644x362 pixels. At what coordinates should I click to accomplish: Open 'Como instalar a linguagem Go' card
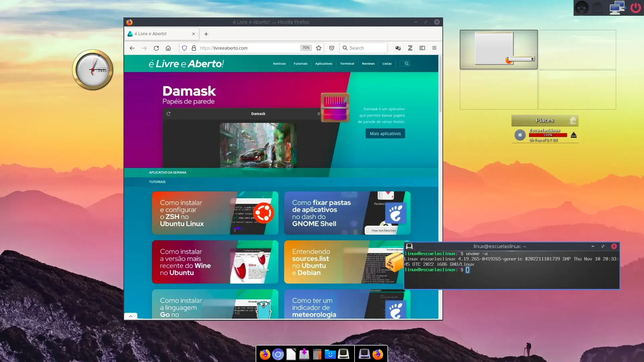[x=215, y=304]
